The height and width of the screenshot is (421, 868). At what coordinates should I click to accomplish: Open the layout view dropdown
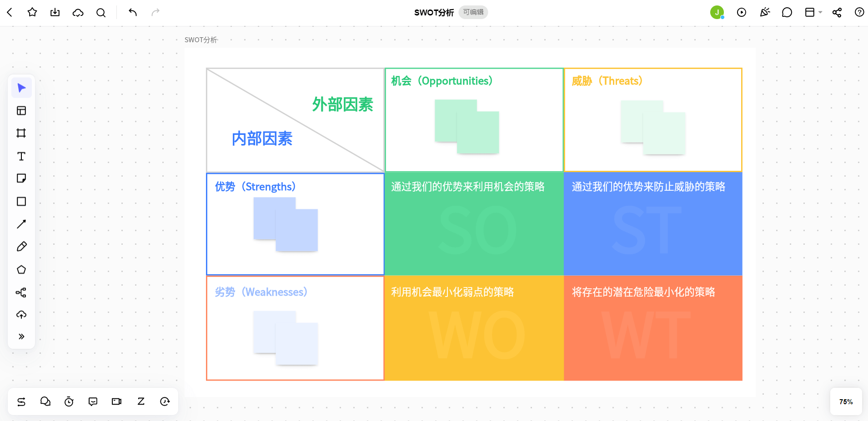point(813,12)
